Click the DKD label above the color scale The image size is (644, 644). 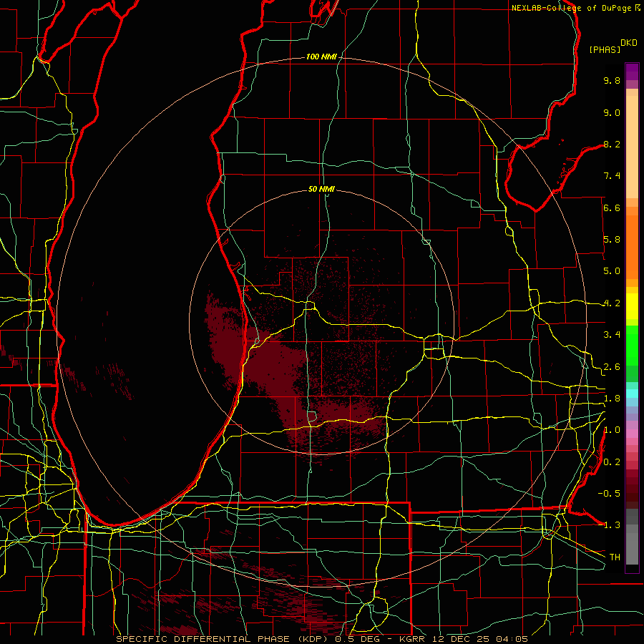629,43
